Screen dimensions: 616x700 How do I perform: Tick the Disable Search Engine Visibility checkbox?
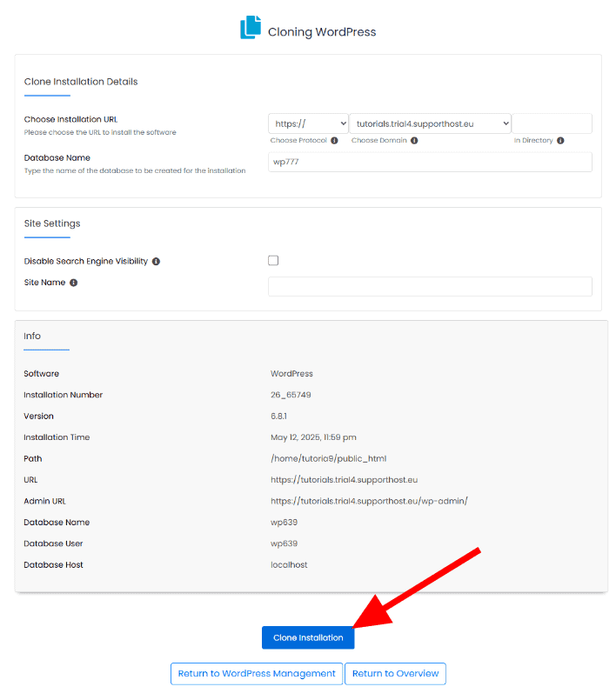(x=273, y=260)
